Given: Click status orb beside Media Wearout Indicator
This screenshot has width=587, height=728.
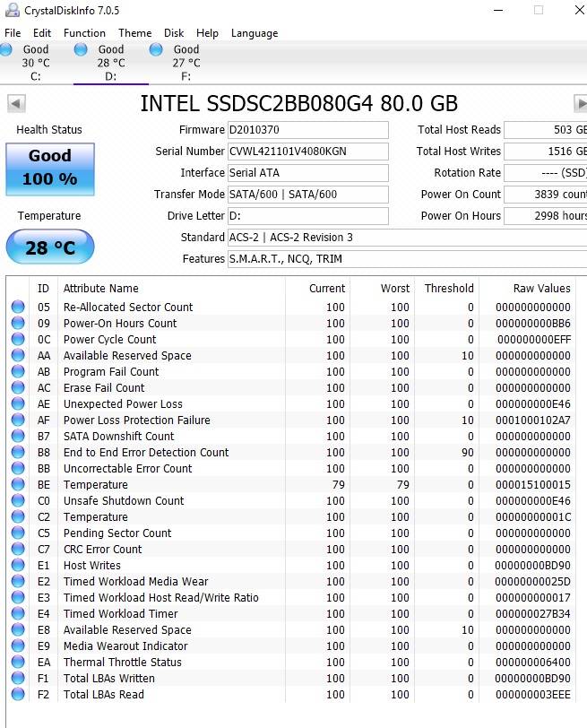Looking at the screenshot, I should point(18,646).
